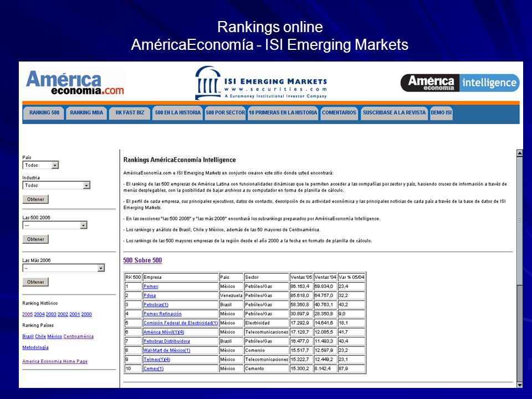Click the Rankings AméricaEconomía Intelligence heading
Screen dimensions: 532x399
click(180, 160)
